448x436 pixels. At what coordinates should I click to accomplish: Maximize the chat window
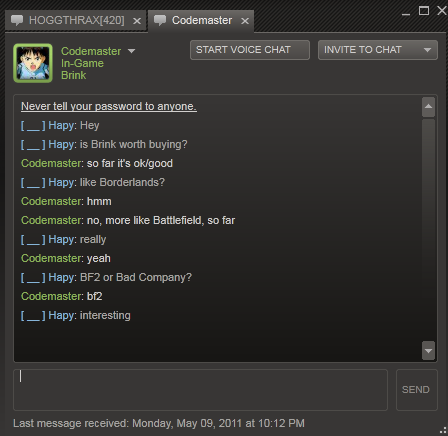[424, 11]
